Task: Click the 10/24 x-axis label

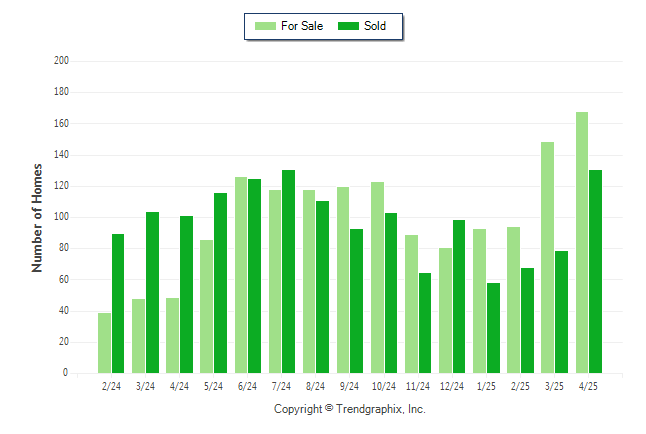Action: click(x=384, y=386)
